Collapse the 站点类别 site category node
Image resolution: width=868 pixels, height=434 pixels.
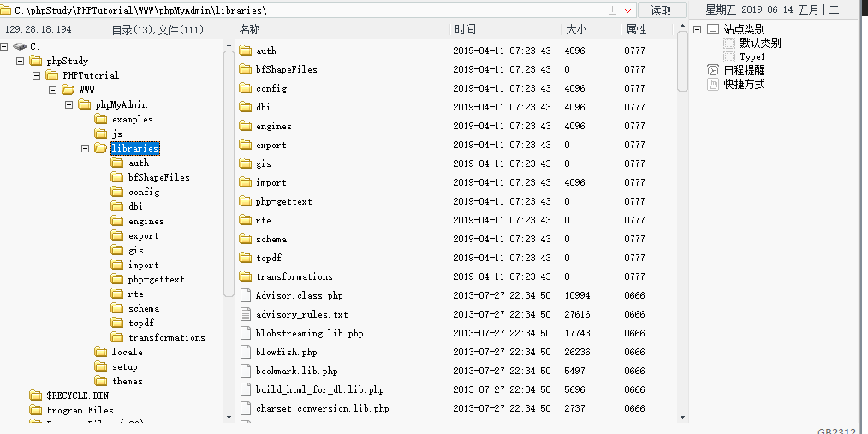click(x=698, y=29)
